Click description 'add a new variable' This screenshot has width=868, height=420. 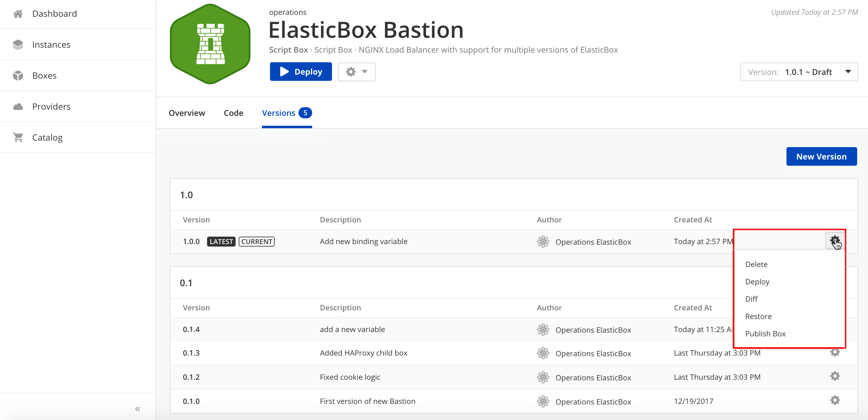pyautogui.click(x=352, y=329)
